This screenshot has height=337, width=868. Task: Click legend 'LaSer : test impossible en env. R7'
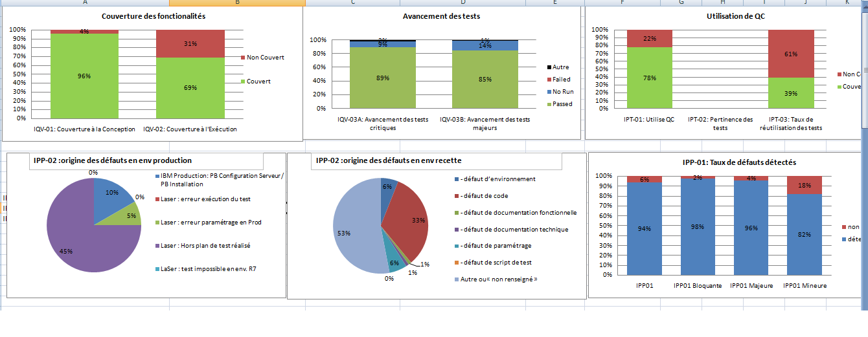click(207, 269)
